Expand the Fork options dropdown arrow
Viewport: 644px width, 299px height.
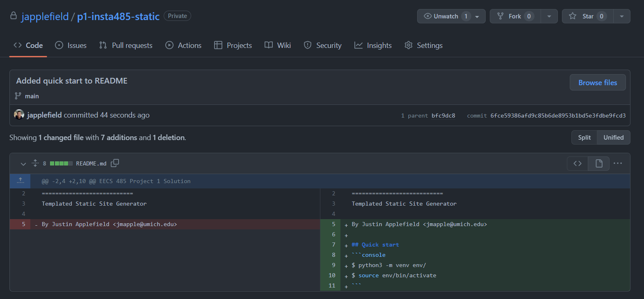point(549,16)
